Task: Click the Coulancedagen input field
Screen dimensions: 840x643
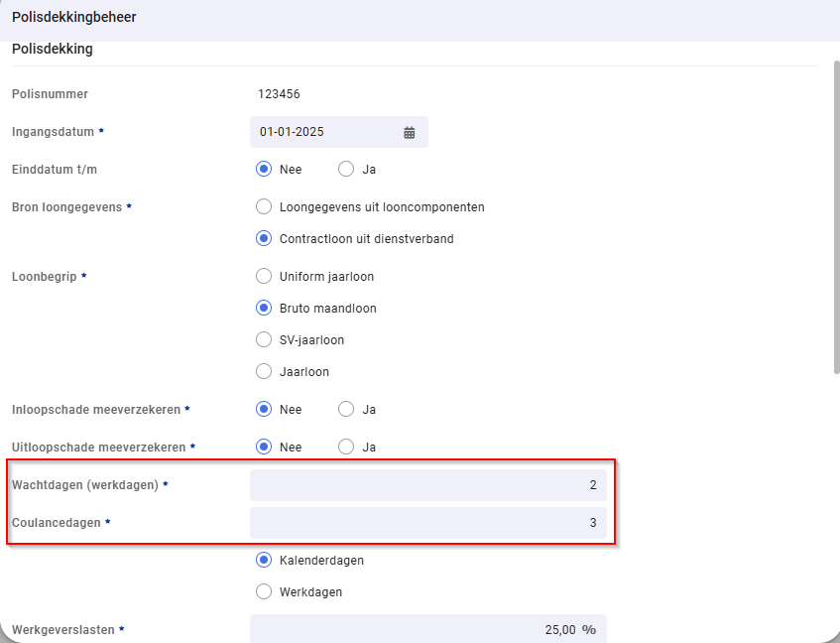Action: pos(427,523)
